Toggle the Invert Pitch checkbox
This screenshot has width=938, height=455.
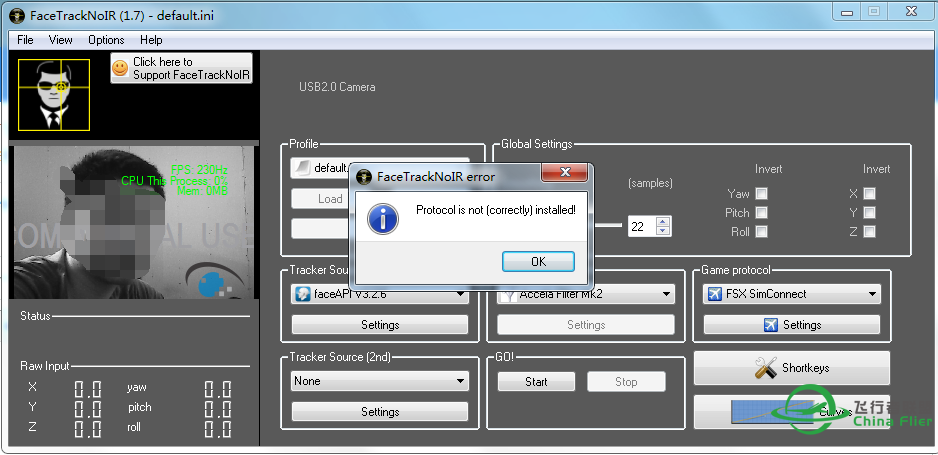tap(761, 213)
